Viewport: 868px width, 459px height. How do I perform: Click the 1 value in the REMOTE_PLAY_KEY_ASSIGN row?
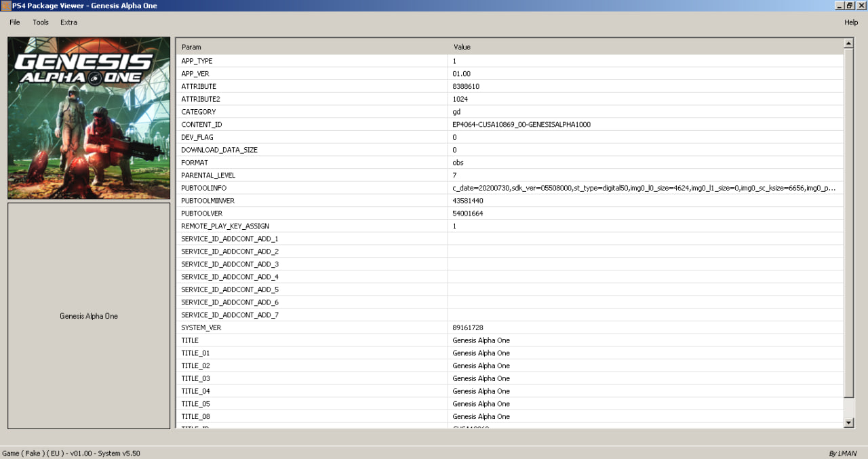[x=454, y=226]
